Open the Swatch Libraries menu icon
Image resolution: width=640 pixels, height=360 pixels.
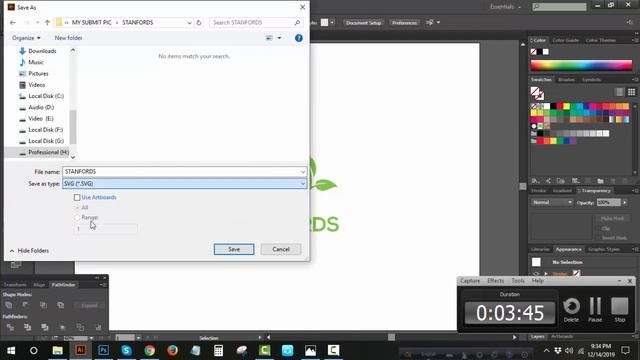[536, 181]
